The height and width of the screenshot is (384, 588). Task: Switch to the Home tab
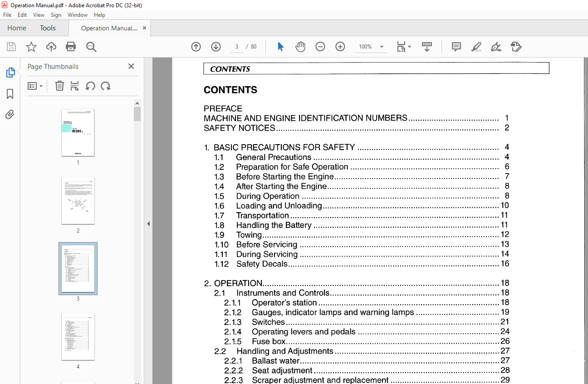tap(17, 28)
